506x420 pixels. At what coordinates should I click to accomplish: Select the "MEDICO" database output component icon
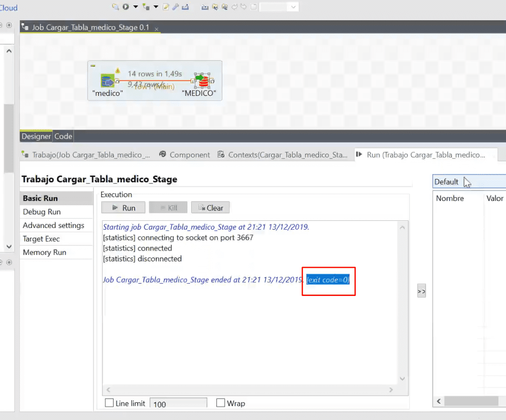click(x=203, y=81)
